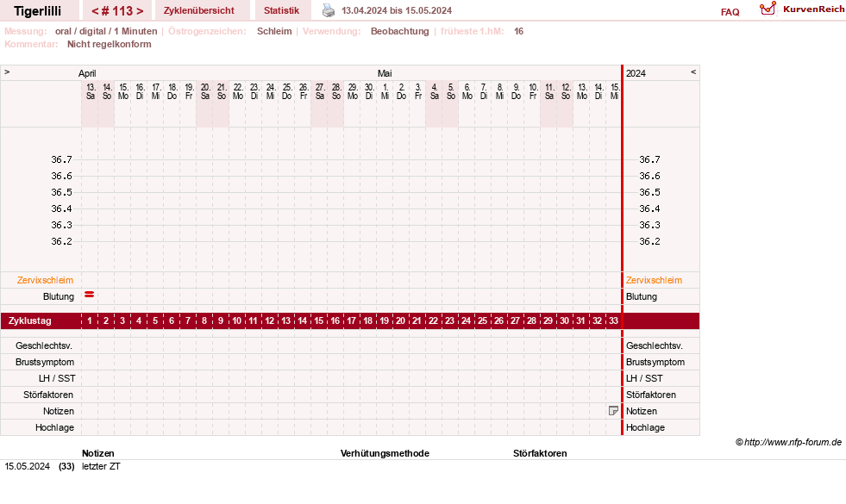The image size is (846, 504).
Task: Click the left 'LH / SST' row label
Action: pyautogui.click(x=57, y=378)
